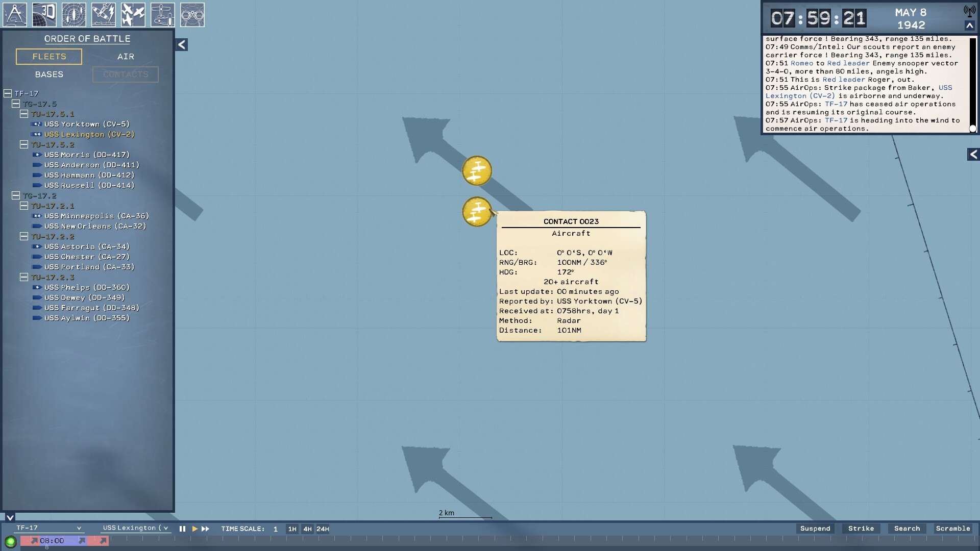Open the radar plot display
Image resolution: width=980 pixels, height=551 pixels.
(x=74, y=14)
